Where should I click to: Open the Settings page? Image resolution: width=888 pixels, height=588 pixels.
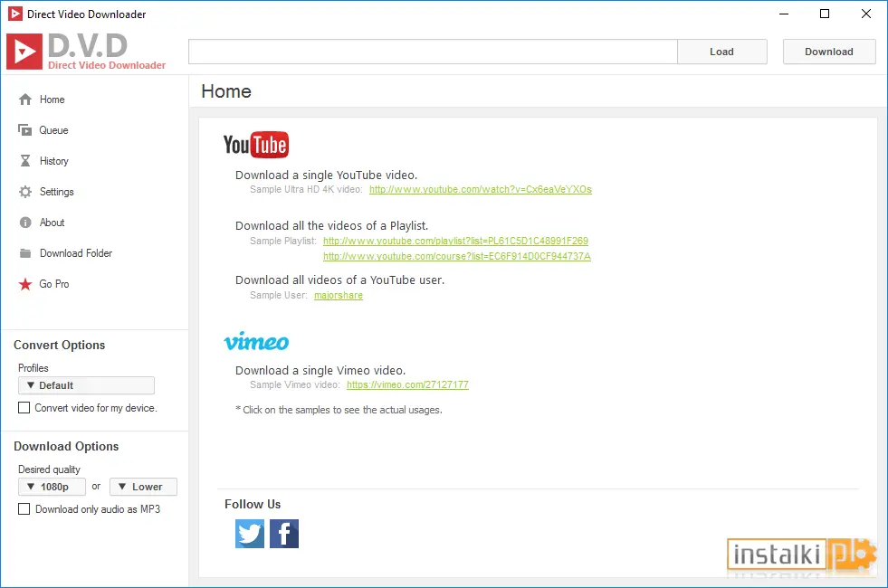57,192
